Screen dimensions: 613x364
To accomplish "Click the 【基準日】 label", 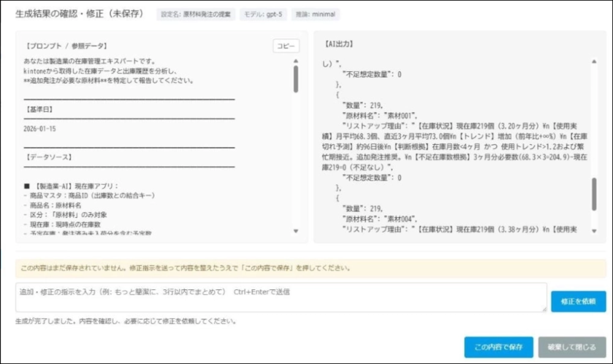I will (39, 110).
